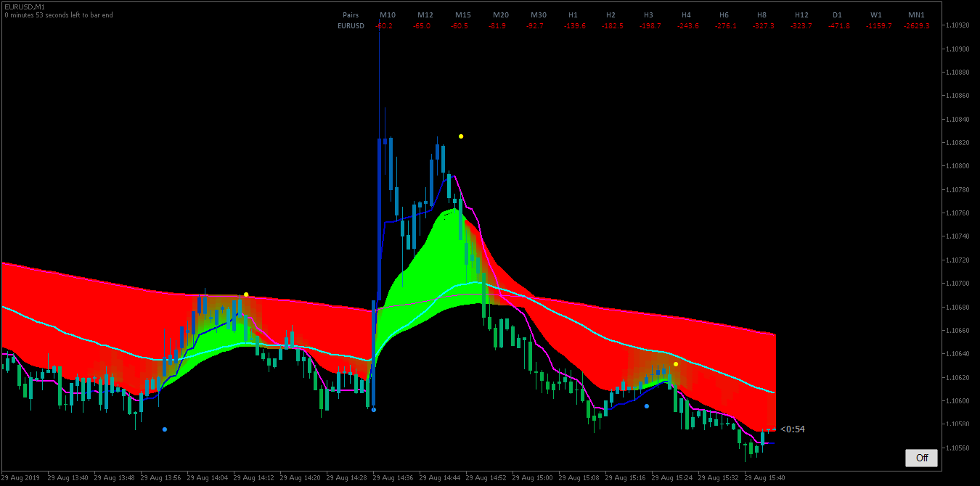Click the 29 Aug 15:40 time label
Screen dimensions: 980x486
tap(765, 478)
